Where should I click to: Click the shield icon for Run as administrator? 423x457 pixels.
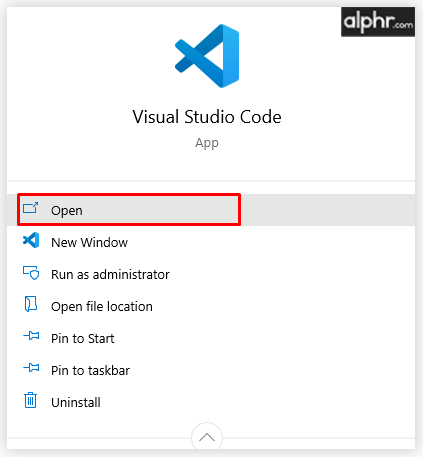pos(31,273)
